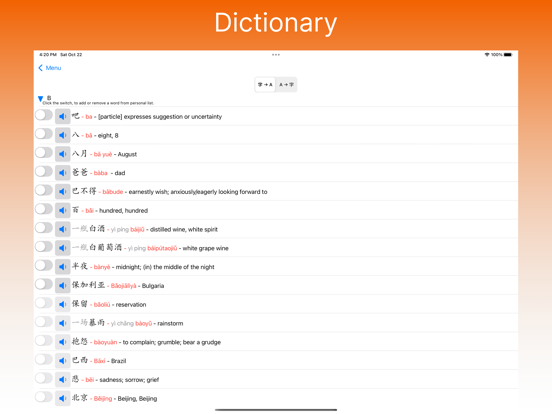Play audio for rainstorm entry

63,323
